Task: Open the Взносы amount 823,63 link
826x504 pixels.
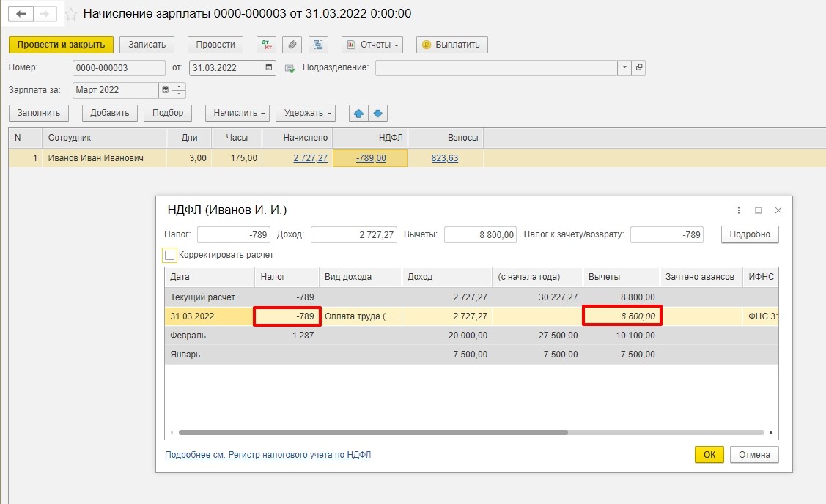Action: pyautogui.click(x=445, y=158)
